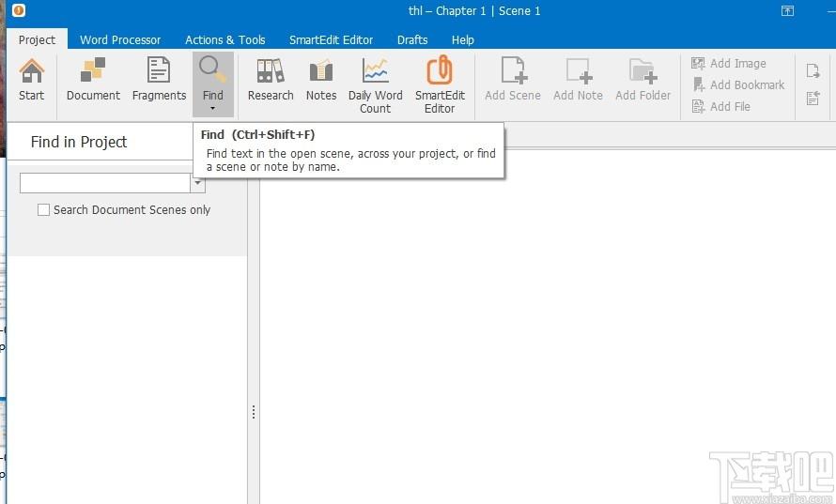
Task: Open the search box history dropdown
Action: [x=197, y=183]
